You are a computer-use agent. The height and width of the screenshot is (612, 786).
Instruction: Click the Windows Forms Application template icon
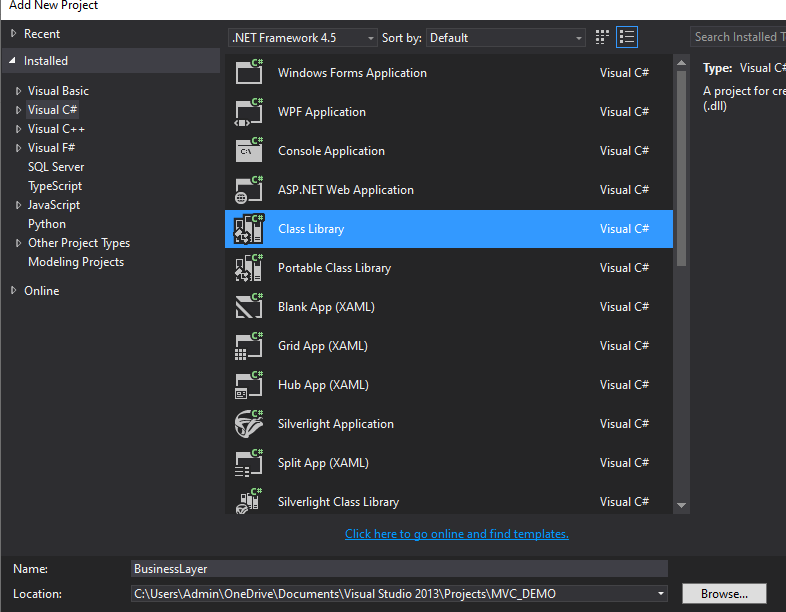[x=249, y=73]
